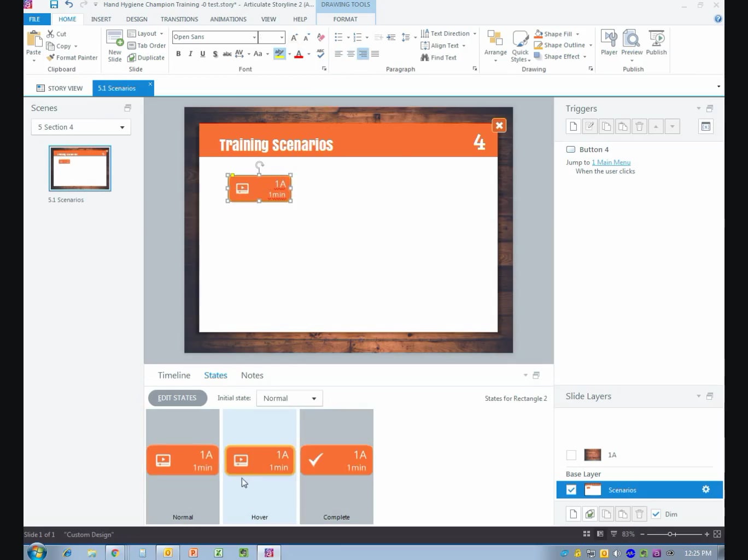
Task: Add a new slide layer icon
Action: tap(573, 514)
